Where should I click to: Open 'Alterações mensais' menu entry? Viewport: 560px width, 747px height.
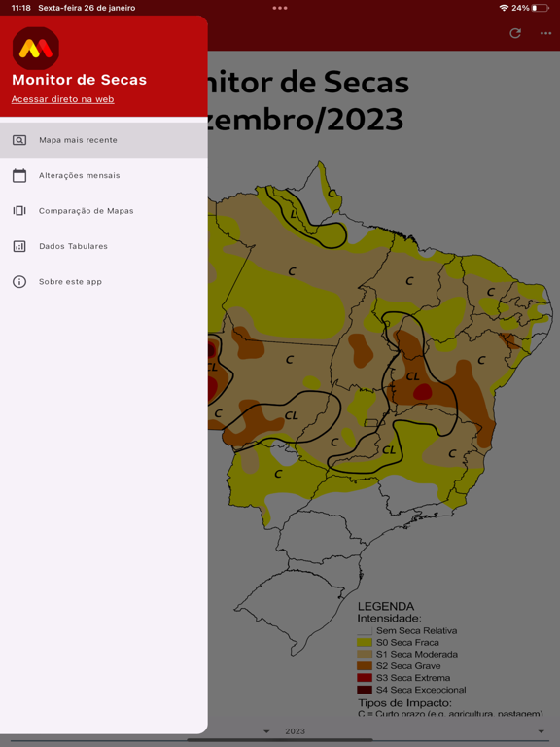click(x=103, y=175)
